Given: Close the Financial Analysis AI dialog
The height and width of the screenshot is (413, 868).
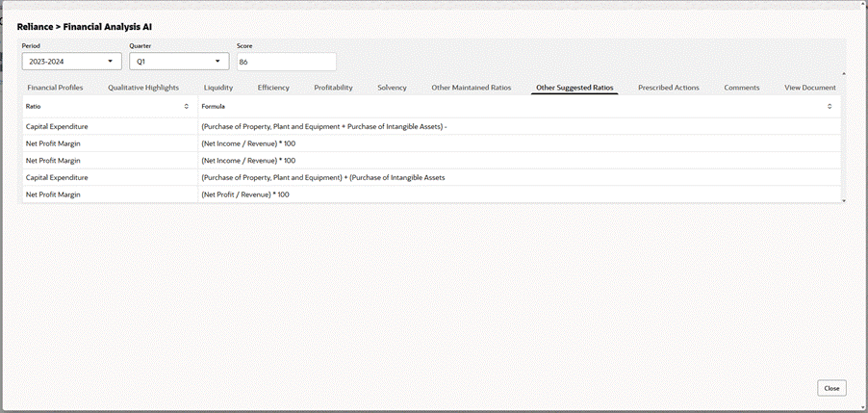Looking at the screenshot, I should pos(831,388).
